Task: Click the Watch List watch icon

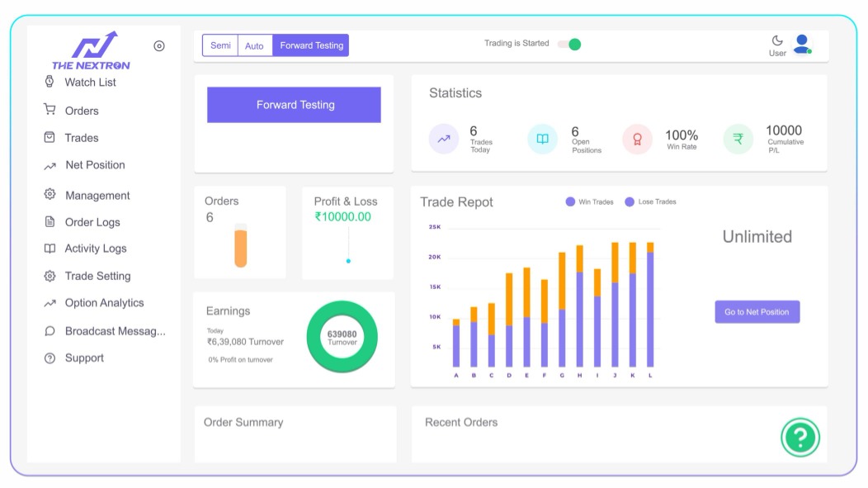Action: tap(50, 82)
